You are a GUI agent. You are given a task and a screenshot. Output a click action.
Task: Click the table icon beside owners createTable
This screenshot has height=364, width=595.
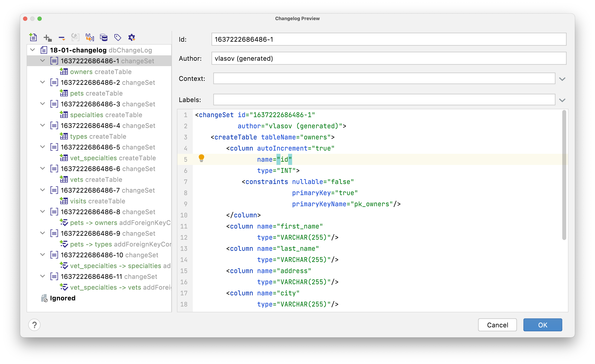coord(64,71)
